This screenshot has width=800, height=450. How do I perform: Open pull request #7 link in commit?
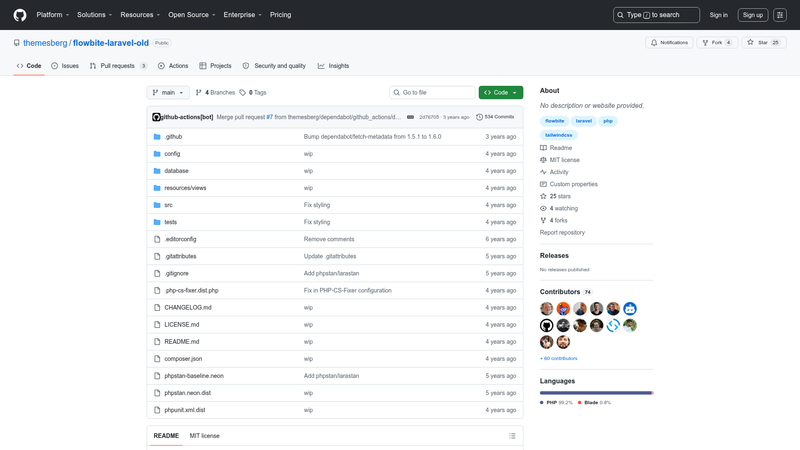(269, 117)
